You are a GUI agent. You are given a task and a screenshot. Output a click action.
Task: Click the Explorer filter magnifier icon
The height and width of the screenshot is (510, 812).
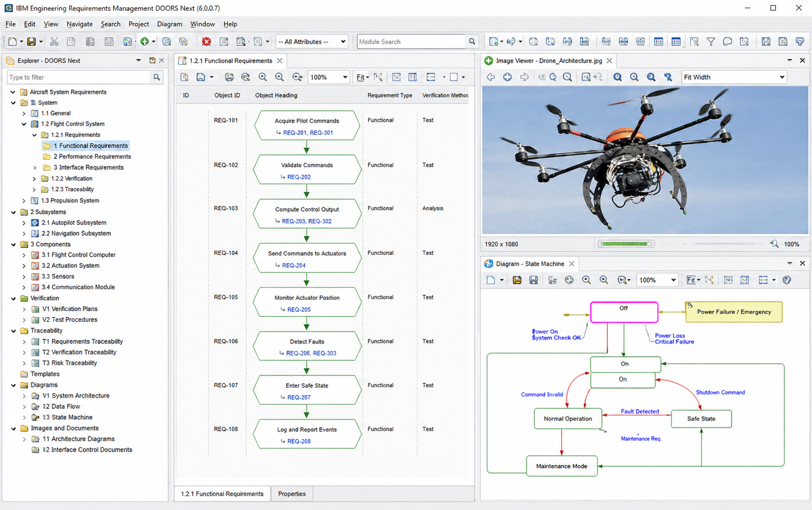tap(156, 77)
